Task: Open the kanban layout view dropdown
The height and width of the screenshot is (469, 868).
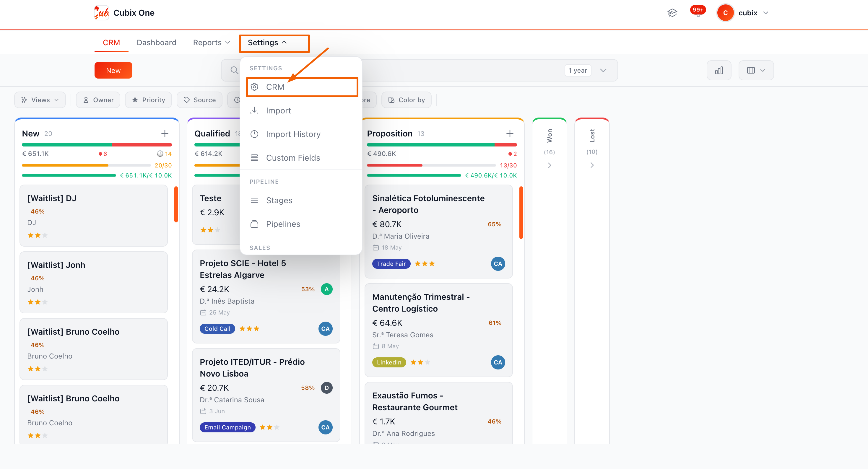Action: (x=756, y=70)
